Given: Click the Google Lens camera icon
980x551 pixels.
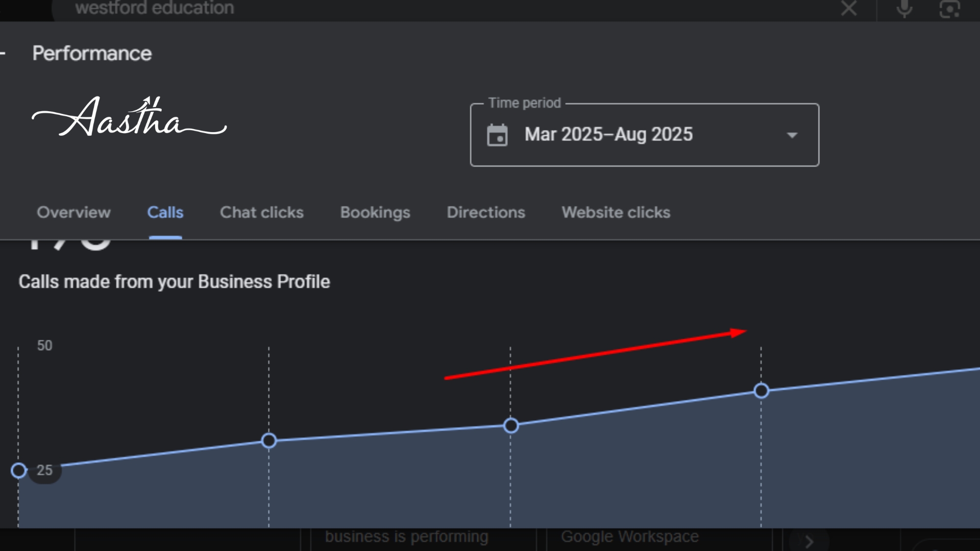Looking at the screenshot, I should coord(949,8).
